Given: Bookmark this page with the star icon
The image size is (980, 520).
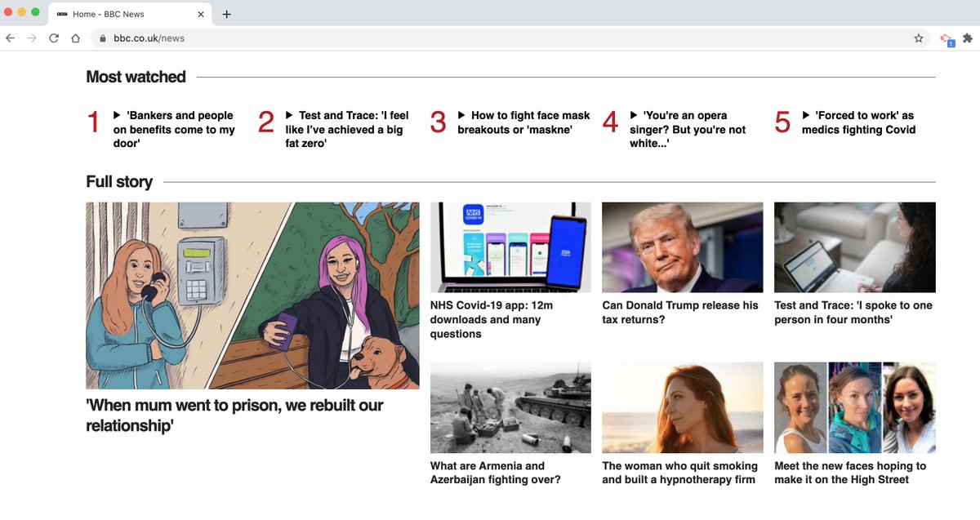Looking at the screenshot, I should click(919, 38).
